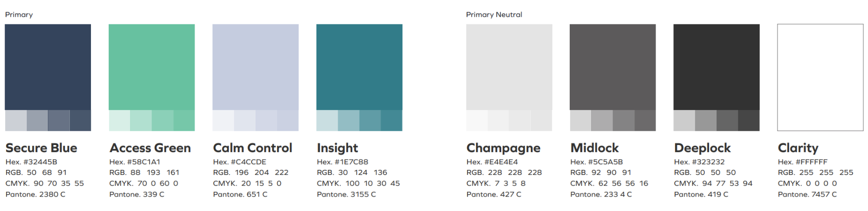Image resolution: width=868 pixels, height=211 pixels.
Task: Click the darkest tint under Midlock
Action: click(x=645, y=121)
